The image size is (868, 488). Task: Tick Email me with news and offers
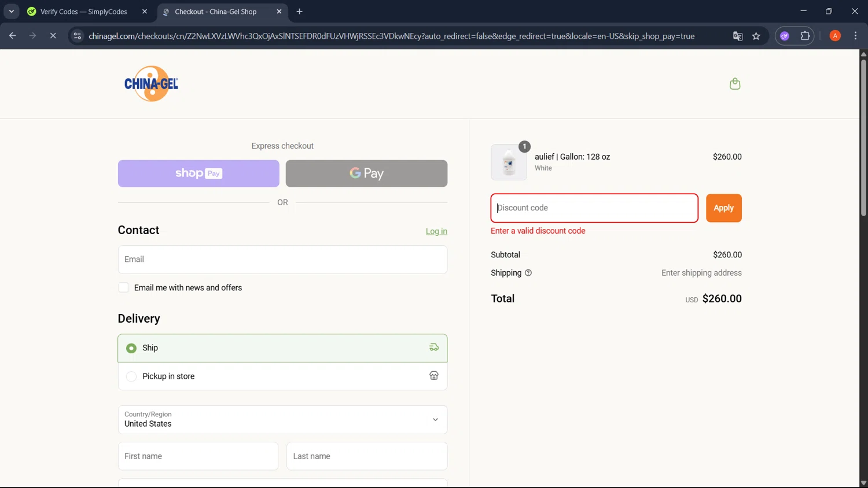click(123, 287)
